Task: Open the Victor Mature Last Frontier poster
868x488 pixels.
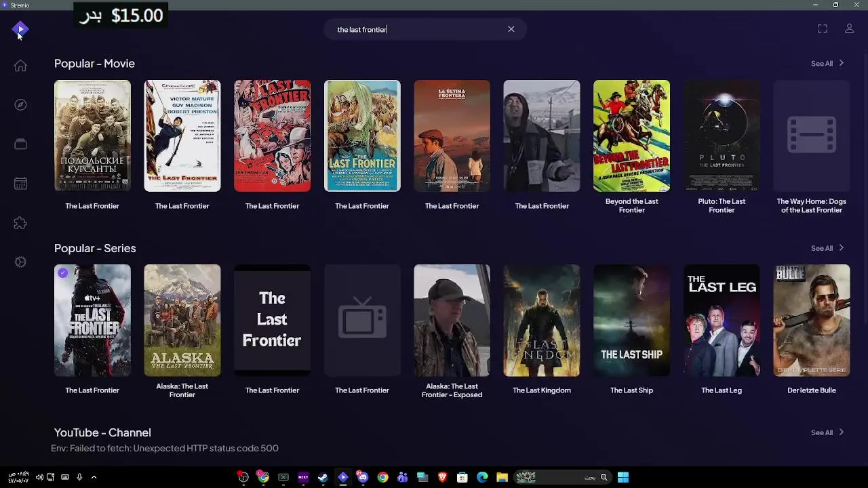Action: [x=182, y=136]
